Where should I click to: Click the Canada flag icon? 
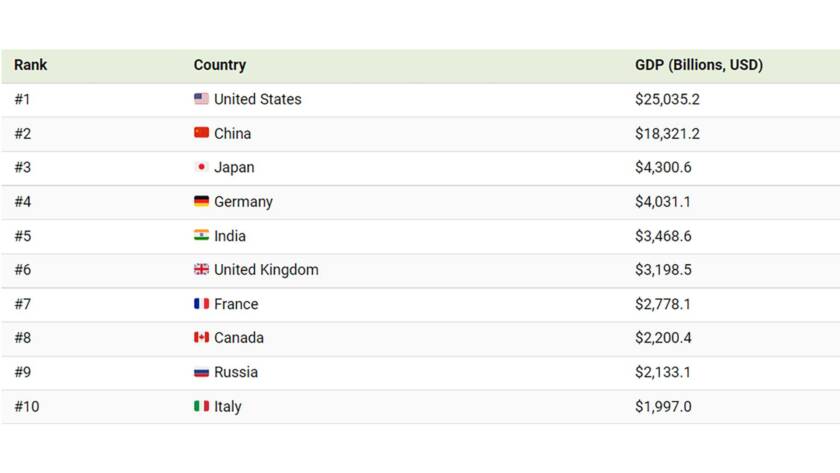pos(201,337)
